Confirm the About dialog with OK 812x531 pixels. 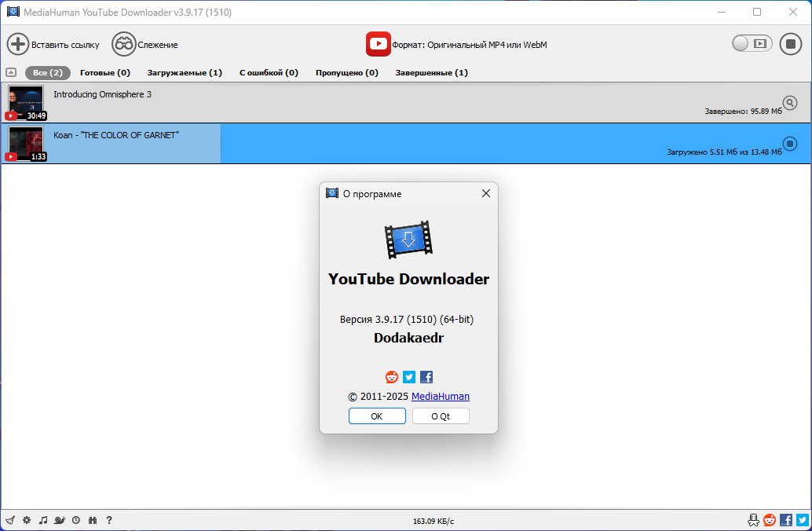click(377, 416)
